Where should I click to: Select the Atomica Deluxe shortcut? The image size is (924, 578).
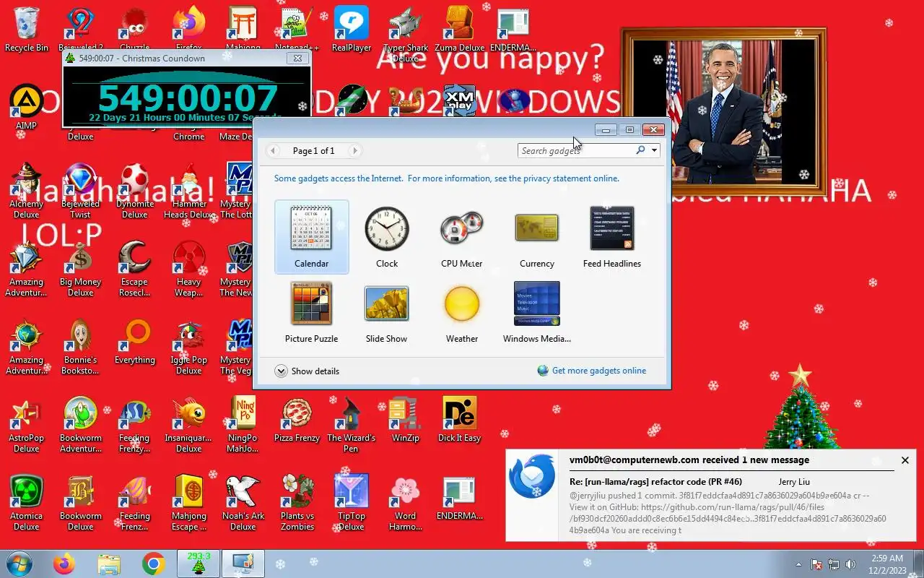pos(27,504)
